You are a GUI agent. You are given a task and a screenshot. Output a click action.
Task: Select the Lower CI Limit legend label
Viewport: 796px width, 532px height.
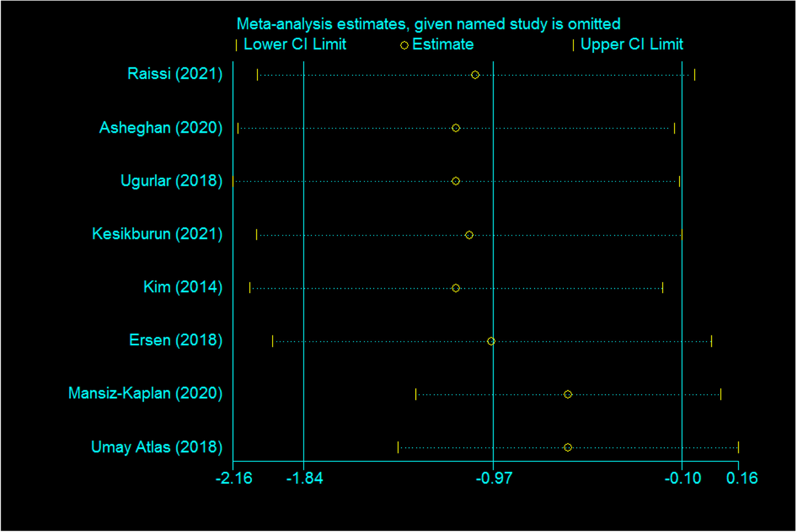click(295, 44)
